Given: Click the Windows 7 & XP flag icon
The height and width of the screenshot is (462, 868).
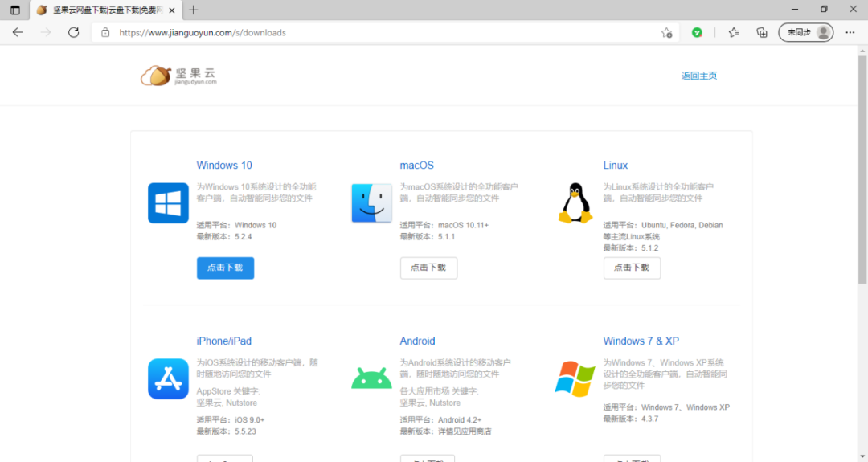Looking at the screenshot, I should pos(575,379).
